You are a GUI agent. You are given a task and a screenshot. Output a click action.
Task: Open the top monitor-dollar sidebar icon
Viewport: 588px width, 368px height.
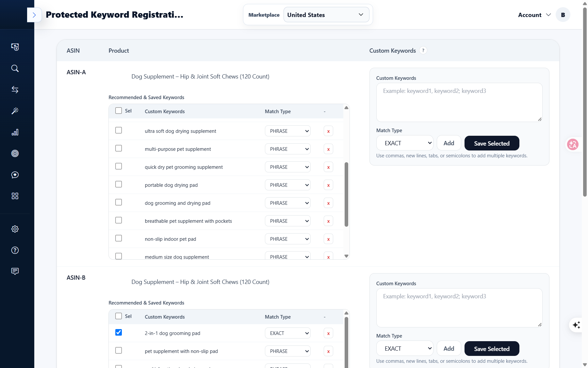(x=15, y=47)
